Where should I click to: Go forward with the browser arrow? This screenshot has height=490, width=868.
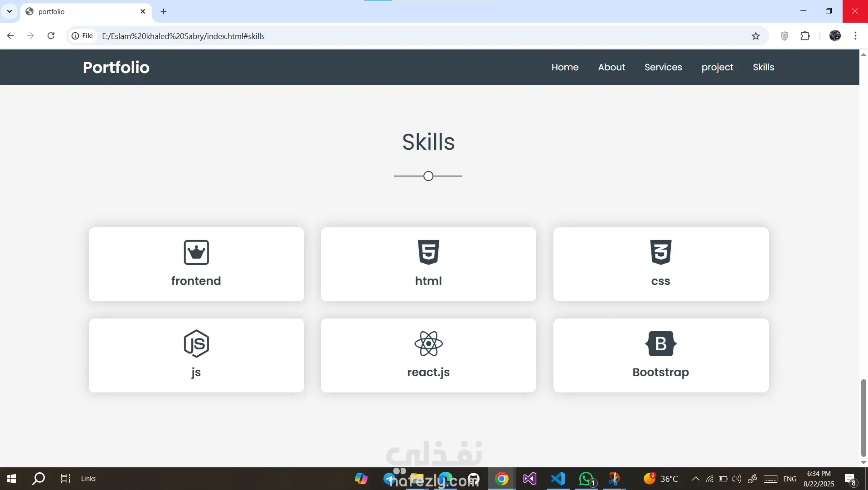coord(30,36)
